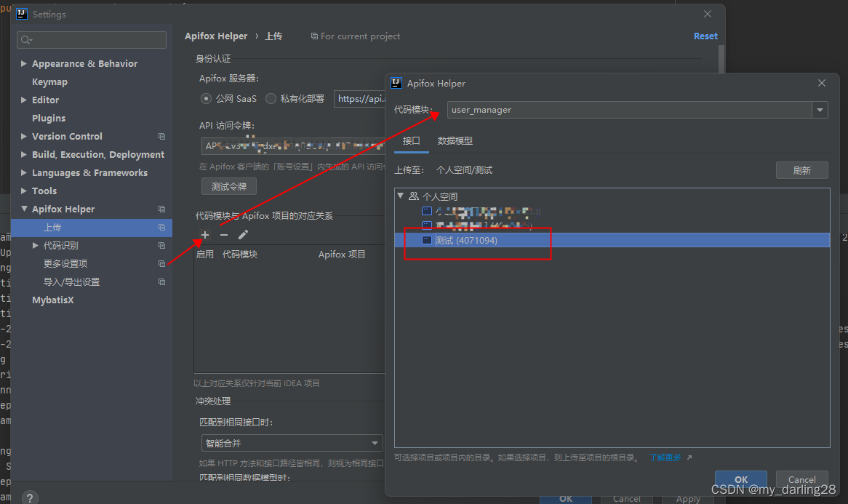
Task: Focus the Settings search field
Action: click(92, 40)
